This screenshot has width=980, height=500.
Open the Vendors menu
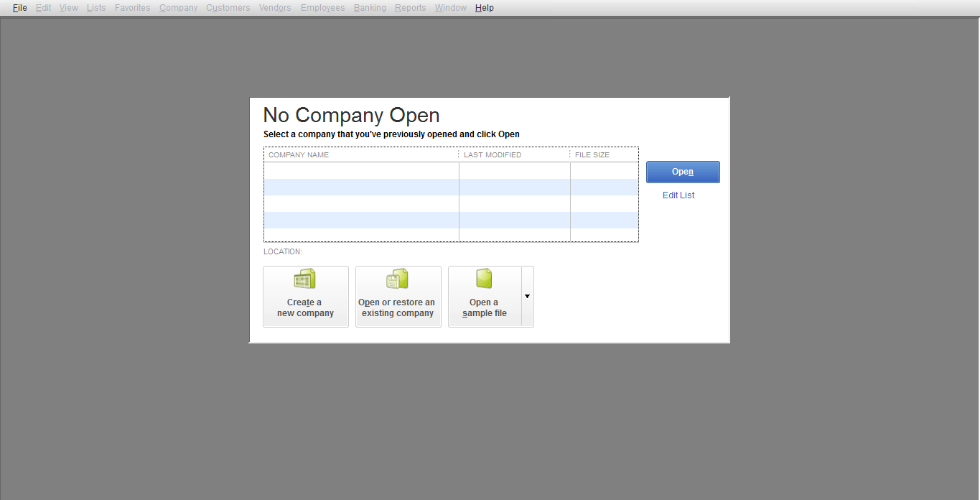(275, 7)
